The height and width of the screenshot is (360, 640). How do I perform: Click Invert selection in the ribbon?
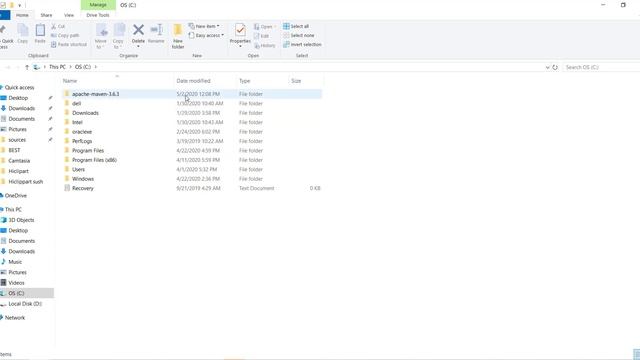(x=302, y=44)
